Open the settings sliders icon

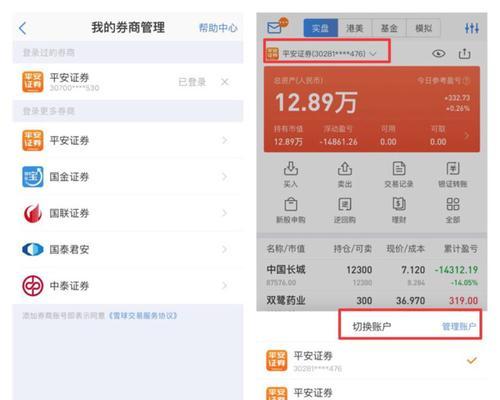(472, 28)
